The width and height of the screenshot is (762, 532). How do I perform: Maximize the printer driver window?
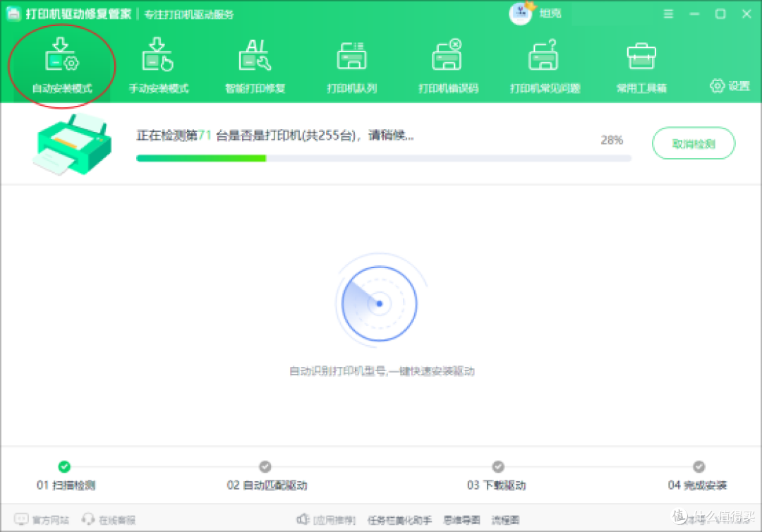coord(720,14)
